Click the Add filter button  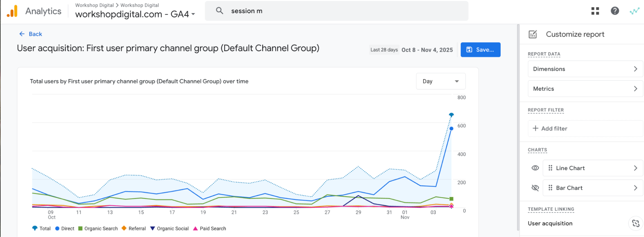585,128
